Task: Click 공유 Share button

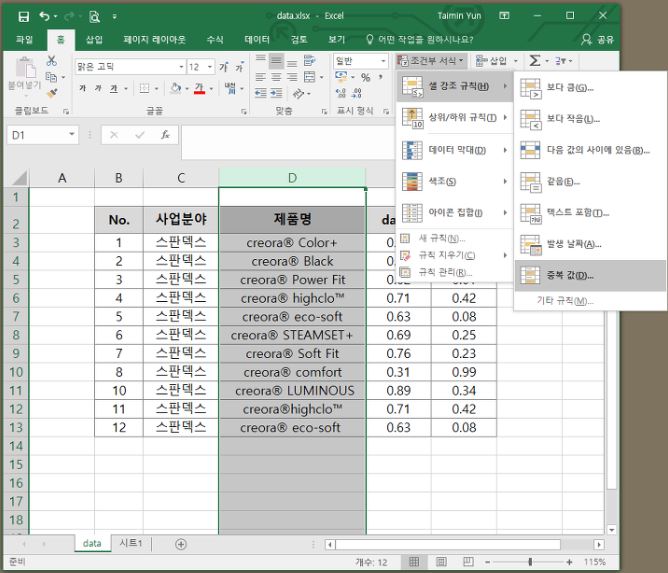Action: tap(597, 40)
